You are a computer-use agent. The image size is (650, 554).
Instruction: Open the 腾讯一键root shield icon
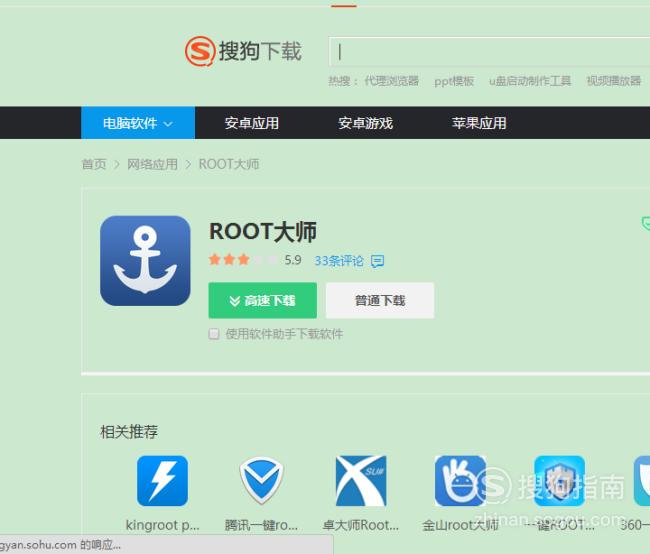[262, 481]
